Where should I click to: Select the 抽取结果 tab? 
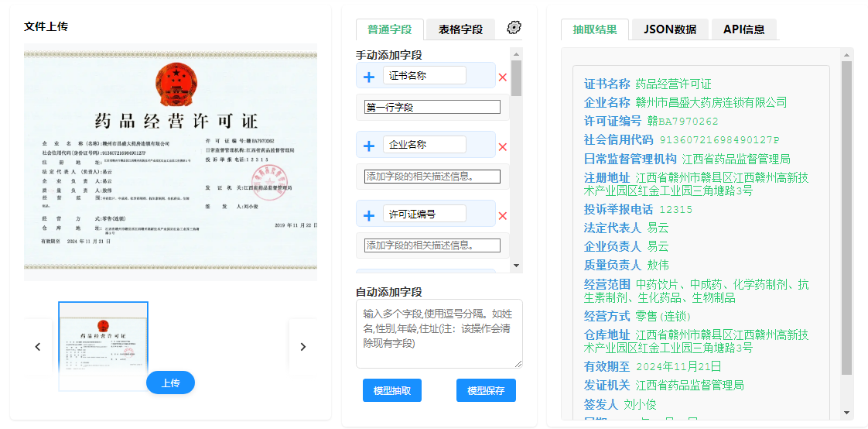pos(595,29)
